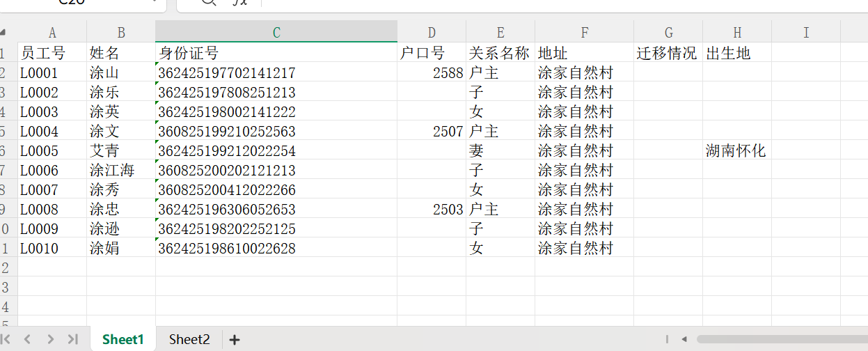Click the fx insert function icon
This screenshot has height=351, width=868.
coord(239,3)
